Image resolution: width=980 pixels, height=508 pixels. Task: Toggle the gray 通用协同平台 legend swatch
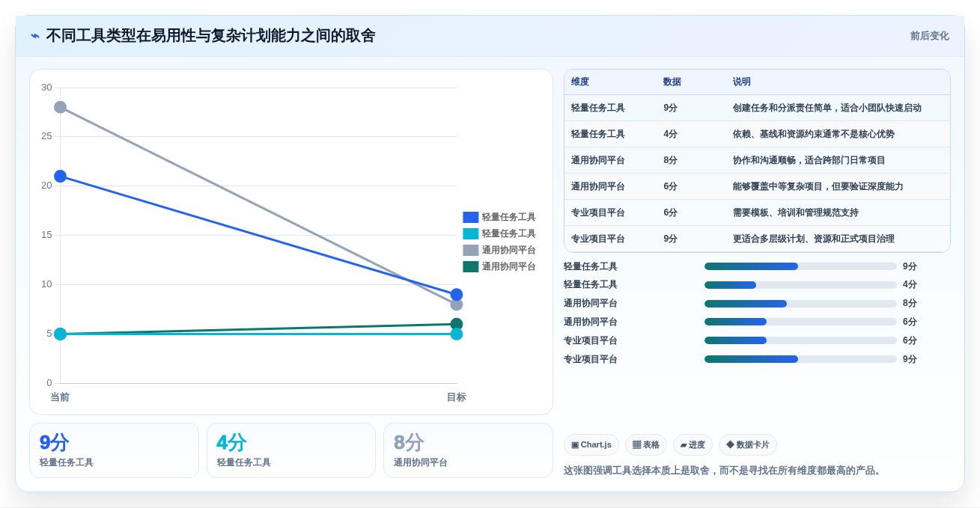[x=471, y=250]
